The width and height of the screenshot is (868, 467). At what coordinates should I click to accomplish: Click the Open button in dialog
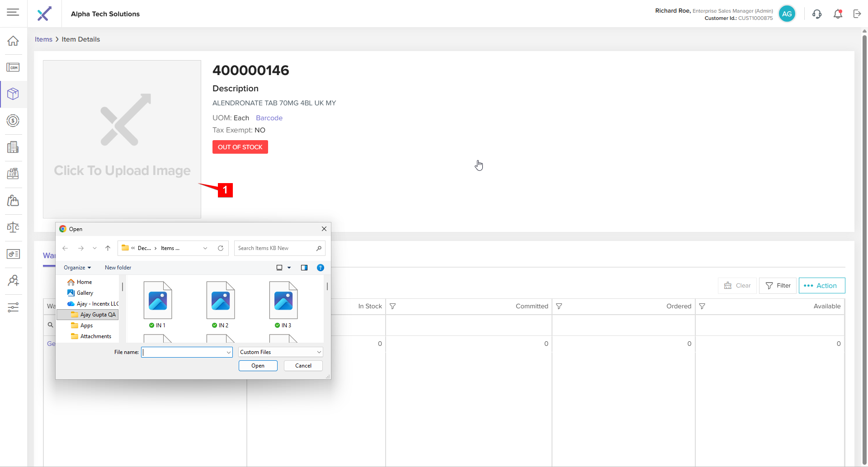point(258,366)
